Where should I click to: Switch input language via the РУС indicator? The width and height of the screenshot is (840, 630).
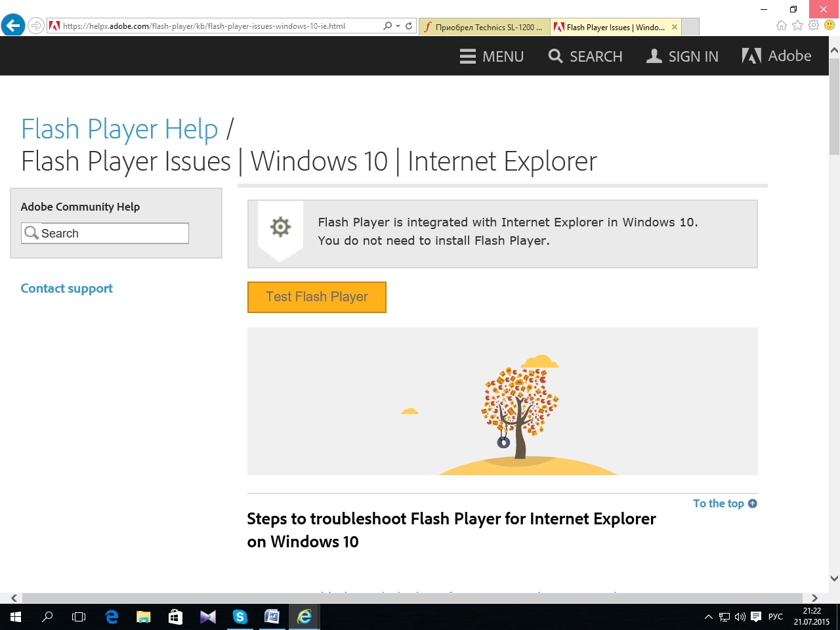tap(775, 617)
